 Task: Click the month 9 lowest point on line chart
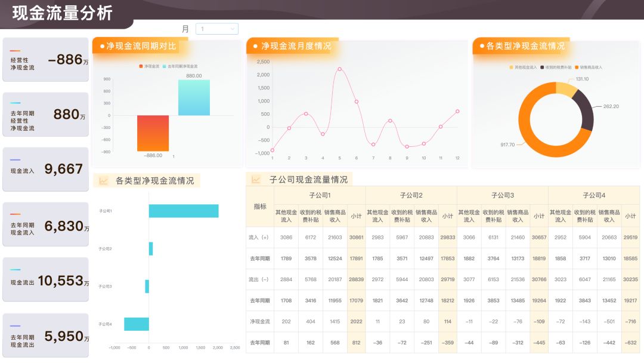tap(407, 146)
